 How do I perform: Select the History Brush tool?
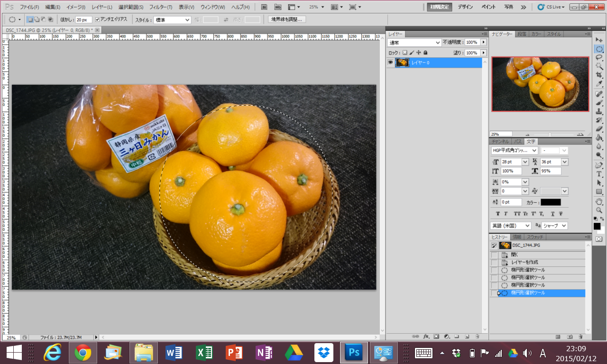[x=599, y=120]
